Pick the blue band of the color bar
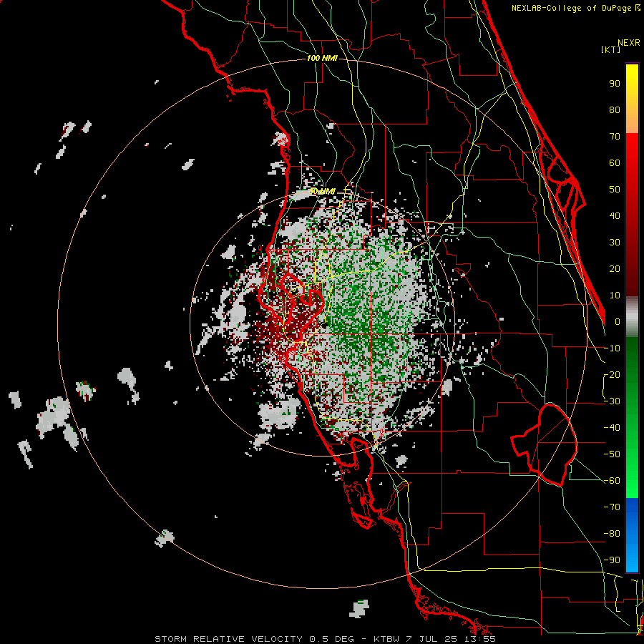 pyautogui.click(x=632, y=535)
